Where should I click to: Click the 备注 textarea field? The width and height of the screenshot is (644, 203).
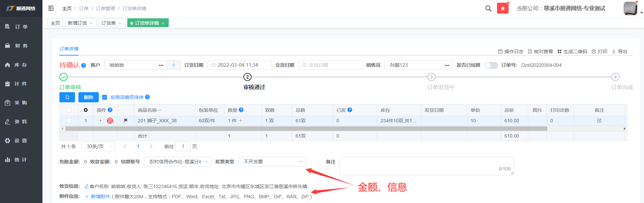tap(426, 166)
